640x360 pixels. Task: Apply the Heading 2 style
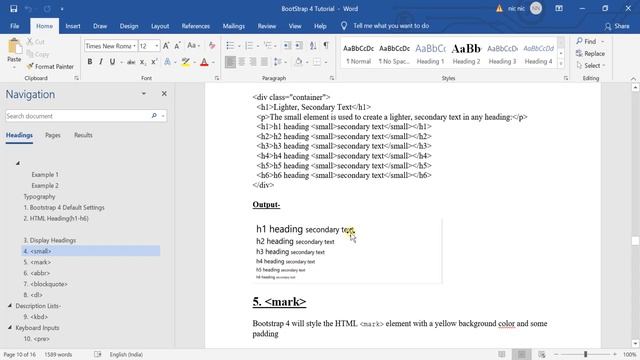tap(466, 54)
